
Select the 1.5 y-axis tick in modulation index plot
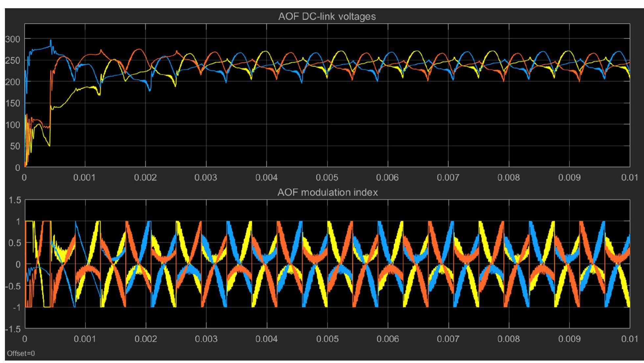pos(15,200)
